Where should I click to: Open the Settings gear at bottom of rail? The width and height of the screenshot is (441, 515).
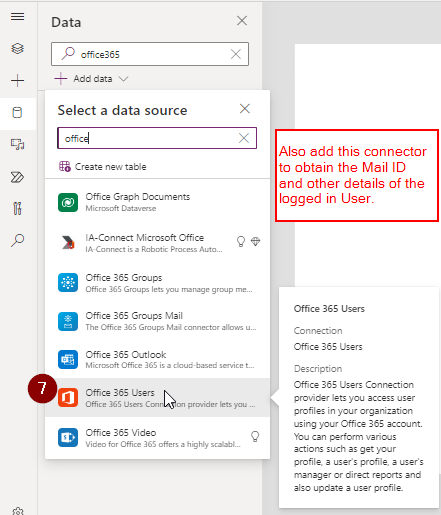click(x=17, y=511)
